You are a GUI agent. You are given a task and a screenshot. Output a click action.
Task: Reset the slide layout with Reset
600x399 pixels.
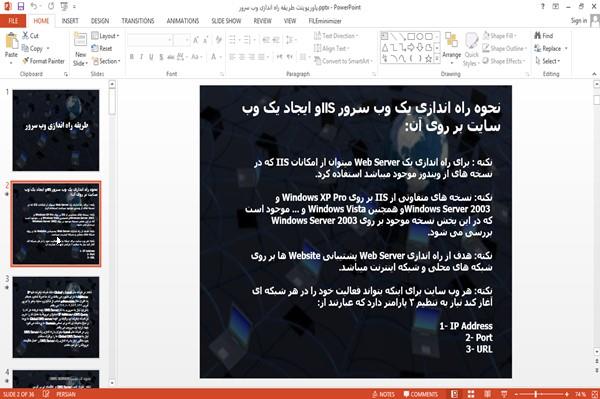pos(102,48)
